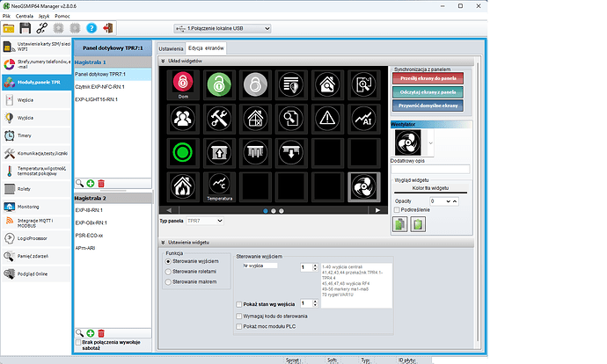607x364 pixels.
Task: Select red padlock 'Dom' arm widget
Action: point(183,84)
